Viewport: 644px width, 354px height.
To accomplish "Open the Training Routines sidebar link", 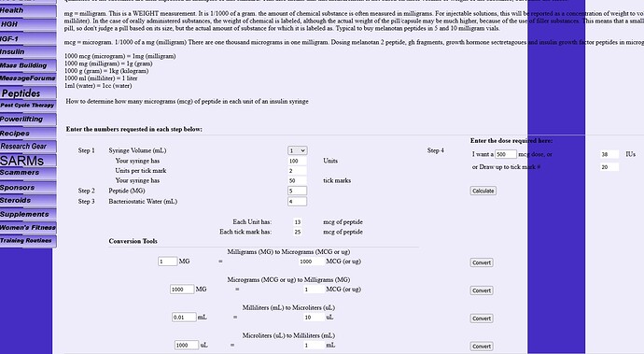I will (28, 241).
